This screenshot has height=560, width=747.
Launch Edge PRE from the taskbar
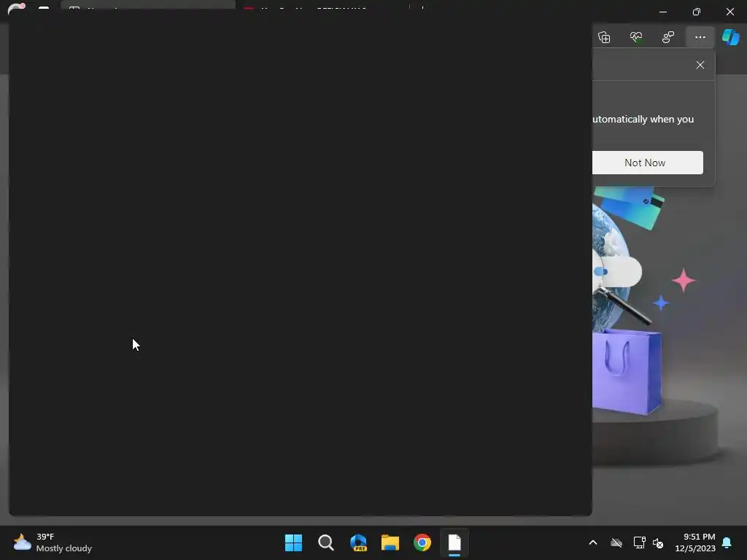click(358, 542)
